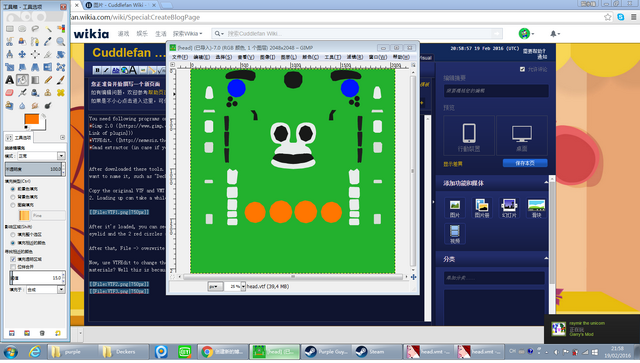Open the GIMP unit px dropdown
The width and height of the screenshot is (640, 363).
[x=215, y=287]
